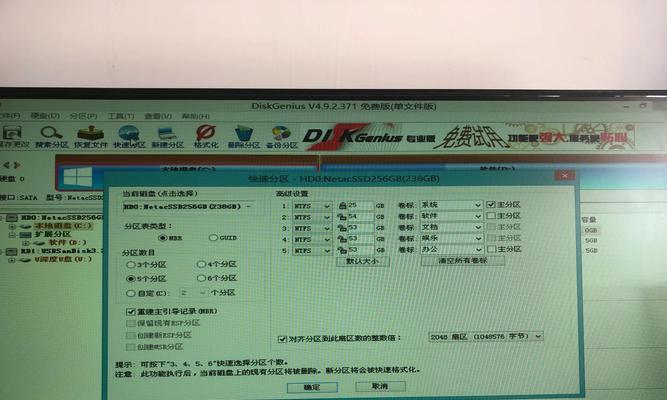Open the 分区(P) partition menu

(83, 116)
